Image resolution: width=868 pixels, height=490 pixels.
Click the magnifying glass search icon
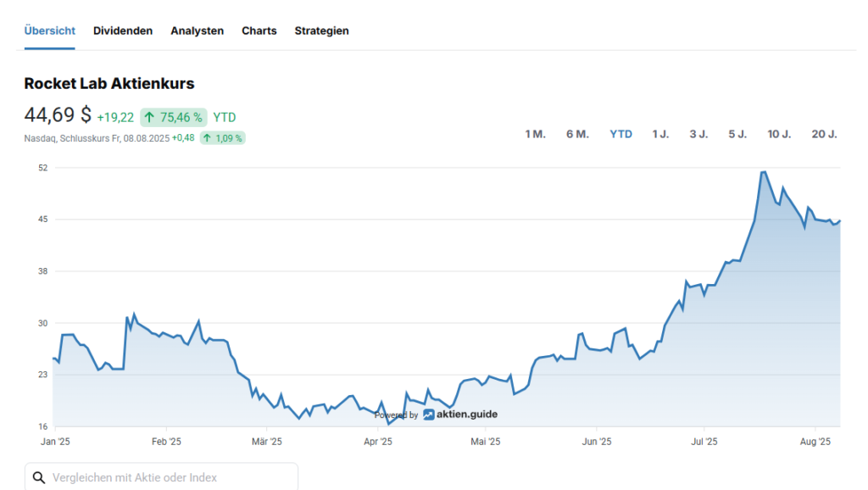pyautogui.click(x=38, y=478)
